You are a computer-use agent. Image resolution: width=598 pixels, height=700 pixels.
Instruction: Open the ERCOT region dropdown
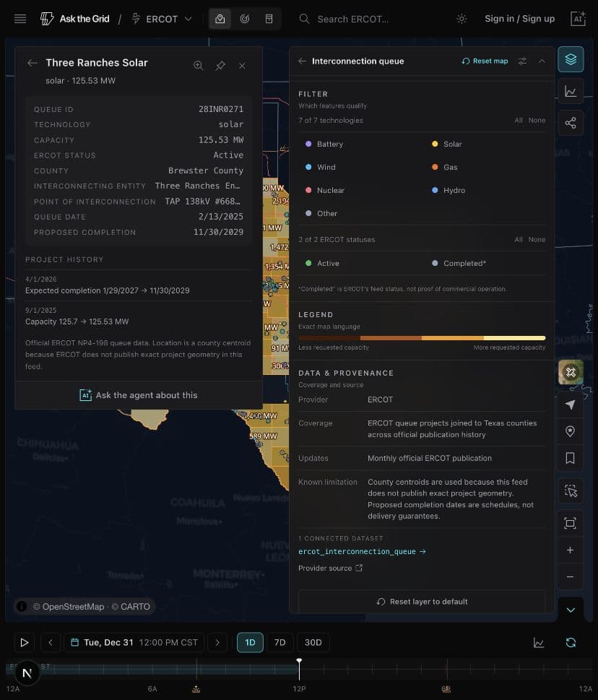click(x=162, y=19)
